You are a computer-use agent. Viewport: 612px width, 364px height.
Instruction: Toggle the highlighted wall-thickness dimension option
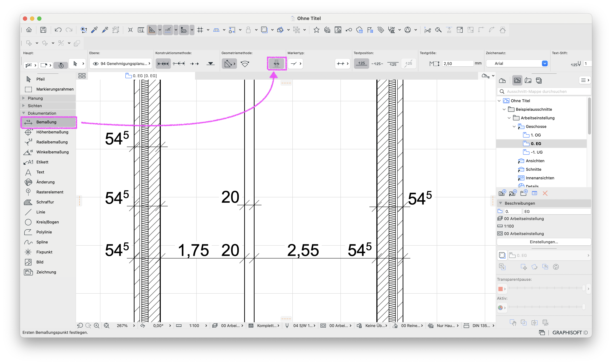277,64
